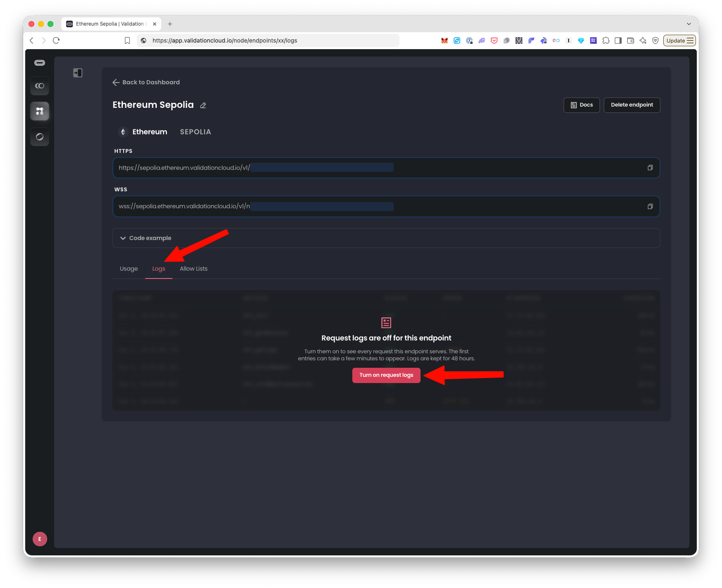
Task: Open the tab list chevron
Action: click(x=689, y=24)
